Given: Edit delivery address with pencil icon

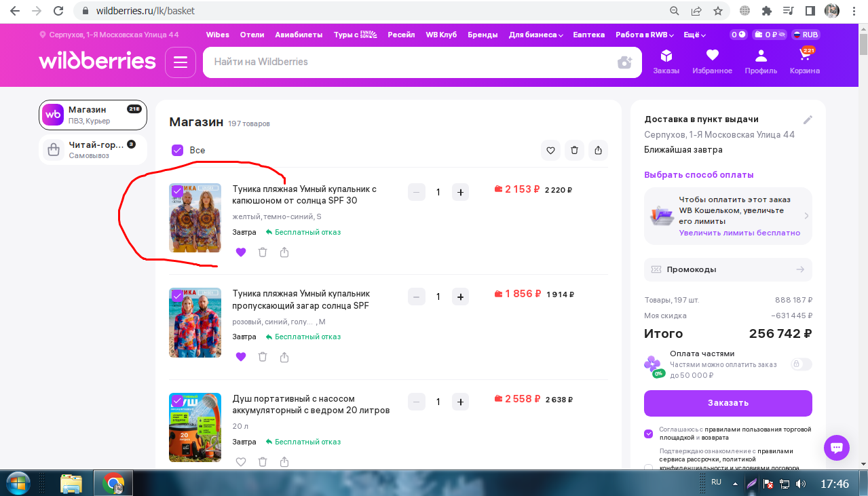Looking at the screenshot, I should [x=808, y=119].
